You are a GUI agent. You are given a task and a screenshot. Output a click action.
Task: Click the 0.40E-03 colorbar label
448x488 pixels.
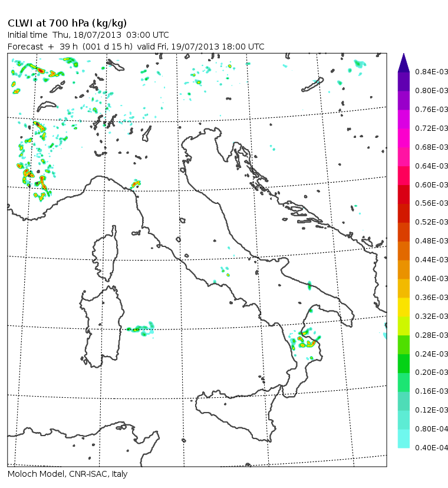431,279
